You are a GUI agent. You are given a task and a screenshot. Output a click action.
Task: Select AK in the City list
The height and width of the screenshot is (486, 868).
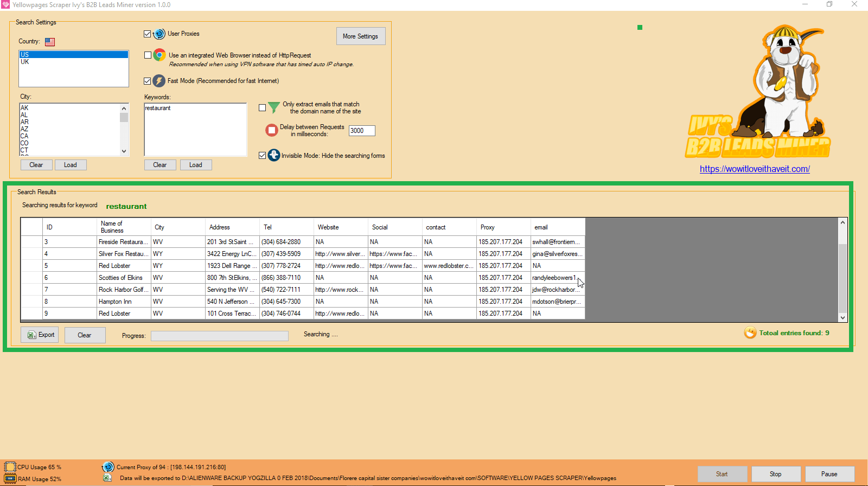pyautogui.click(x=69, y=108)
